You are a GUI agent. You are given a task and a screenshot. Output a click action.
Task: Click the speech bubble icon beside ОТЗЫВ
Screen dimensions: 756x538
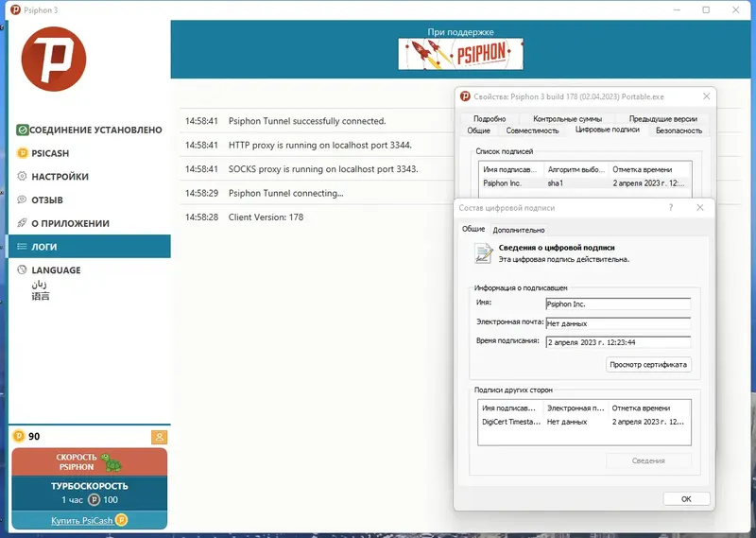pos(22,200)
